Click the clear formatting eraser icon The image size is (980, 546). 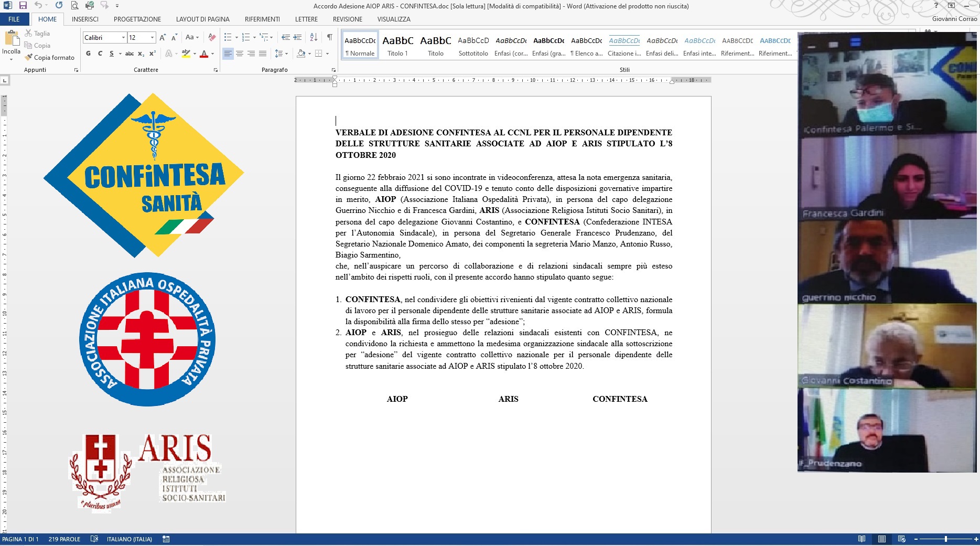(212, 37)
